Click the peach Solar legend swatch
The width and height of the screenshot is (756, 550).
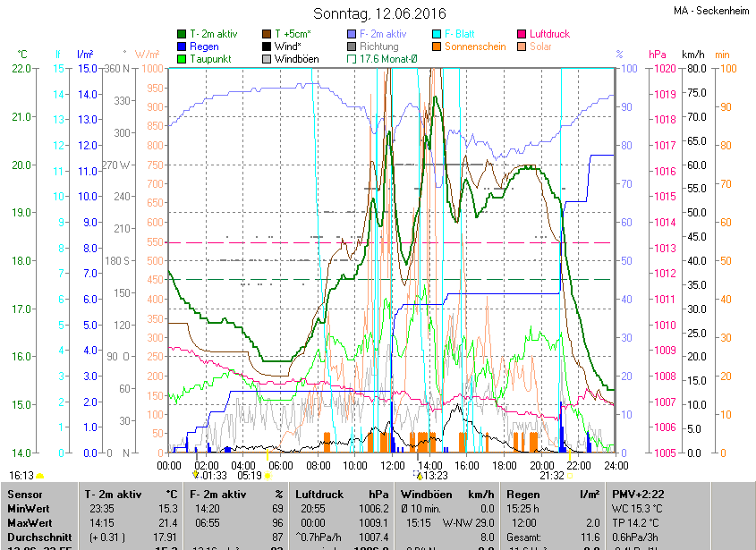point(522,47)
